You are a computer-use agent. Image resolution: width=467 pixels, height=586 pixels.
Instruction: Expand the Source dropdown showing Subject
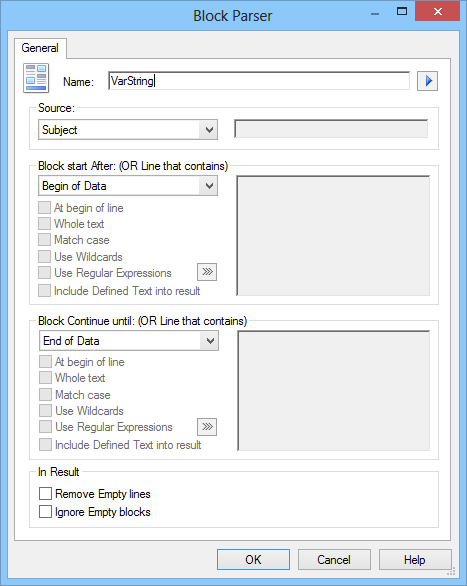(128, 130)
